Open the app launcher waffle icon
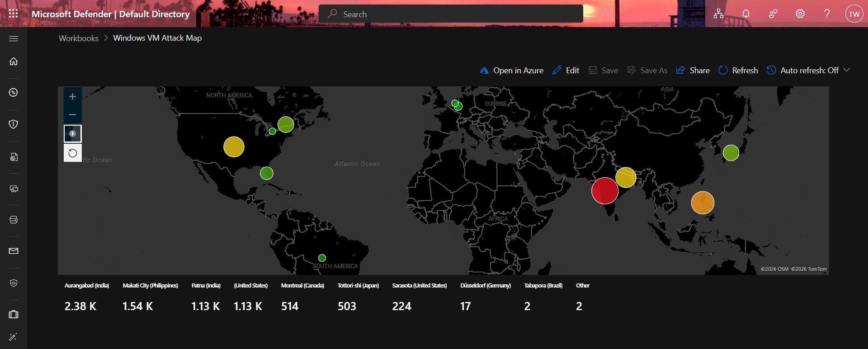Viewport: 868px width, 349px height. [14, 14]
